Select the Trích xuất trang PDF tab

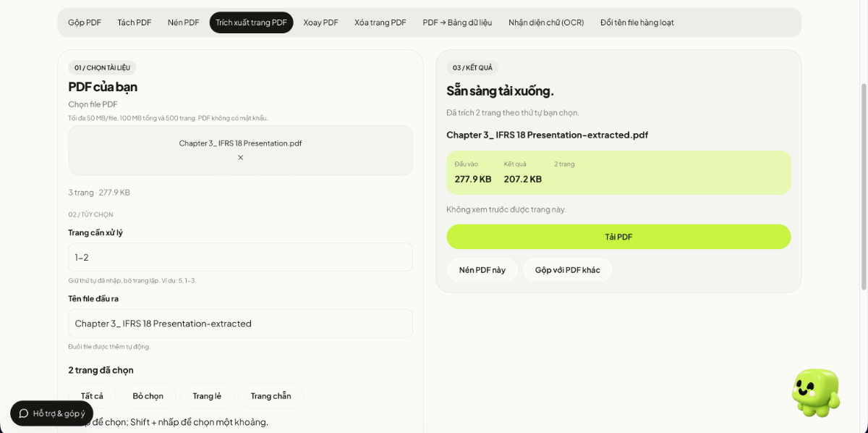click(251, 22)
